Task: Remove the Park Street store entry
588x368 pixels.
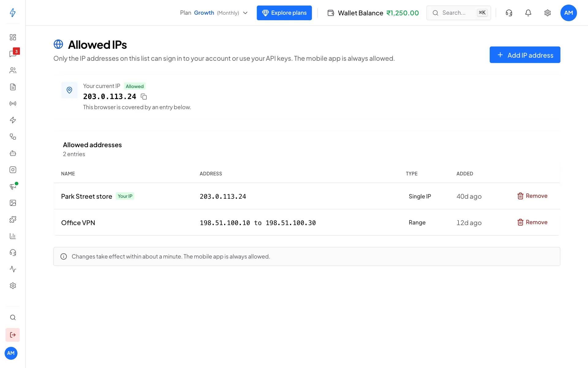Action: (x=532, y=196)
